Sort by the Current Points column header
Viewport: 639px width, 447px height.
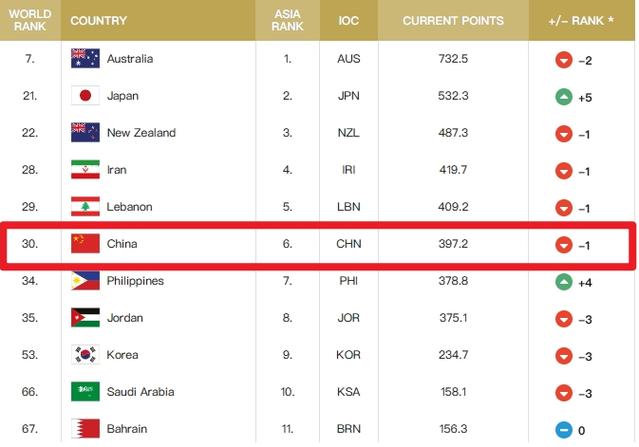pyautogui.click(x=453, y=20)
